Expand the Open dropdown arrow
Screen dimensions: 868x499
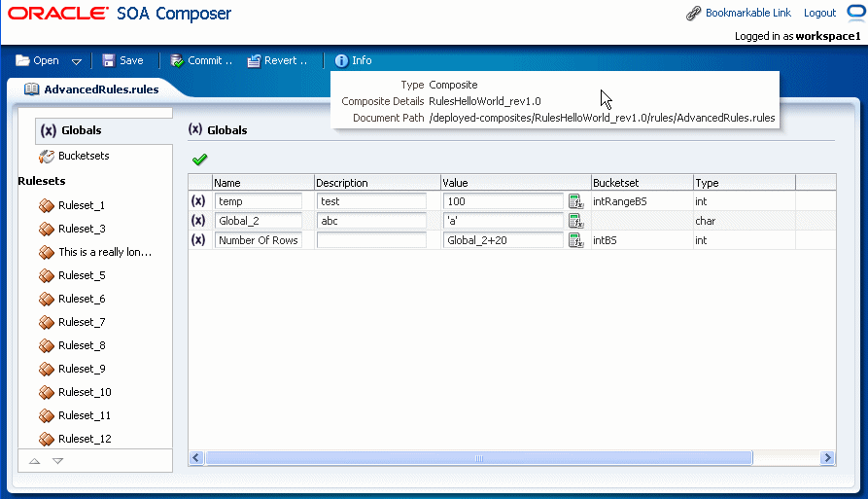[x=77, y=61]
